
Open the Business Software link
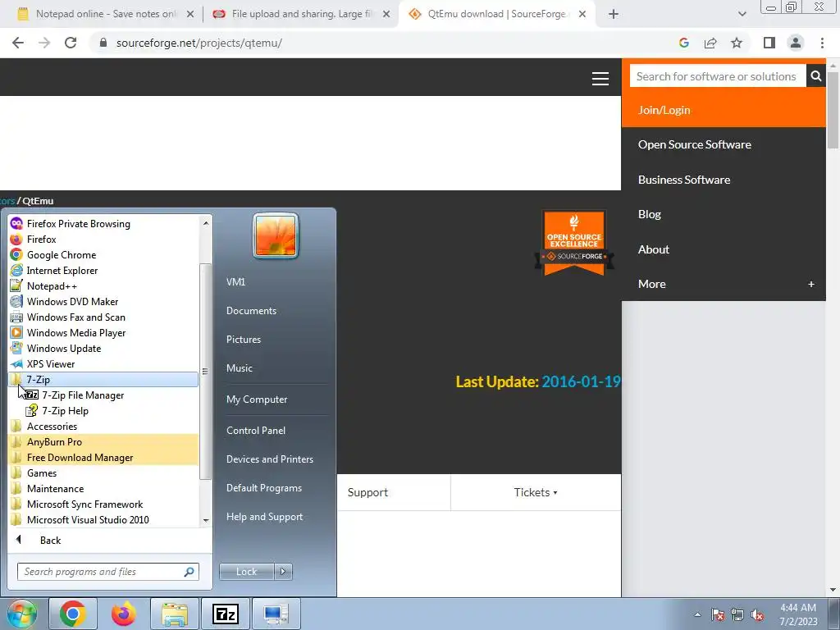click(683, 180)
